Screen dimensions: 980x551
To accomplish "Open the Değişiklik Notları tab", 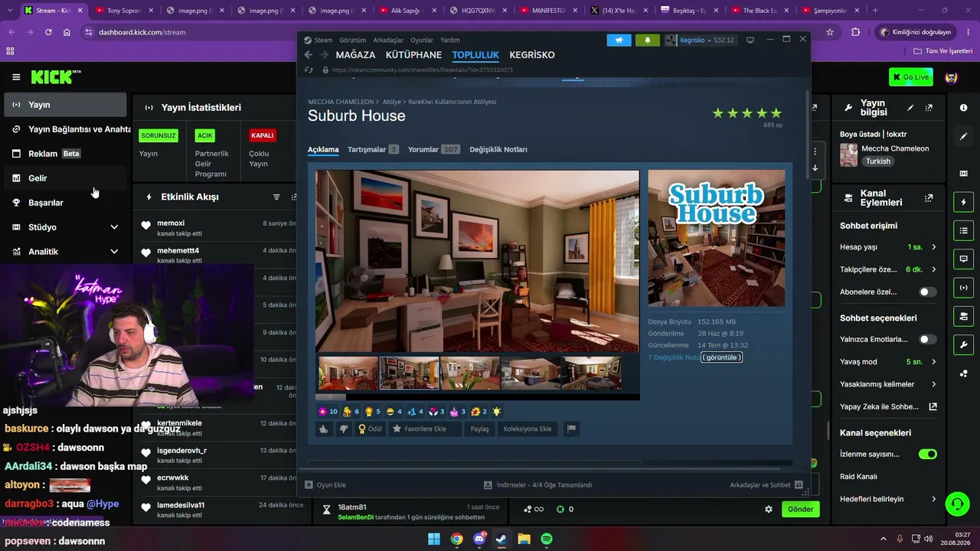I will [x=498, y=149].
